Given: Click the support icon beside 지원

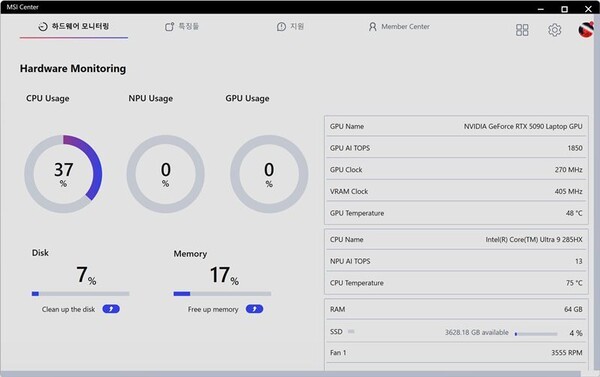Looking at the screenshot, I should pos(281,26).
